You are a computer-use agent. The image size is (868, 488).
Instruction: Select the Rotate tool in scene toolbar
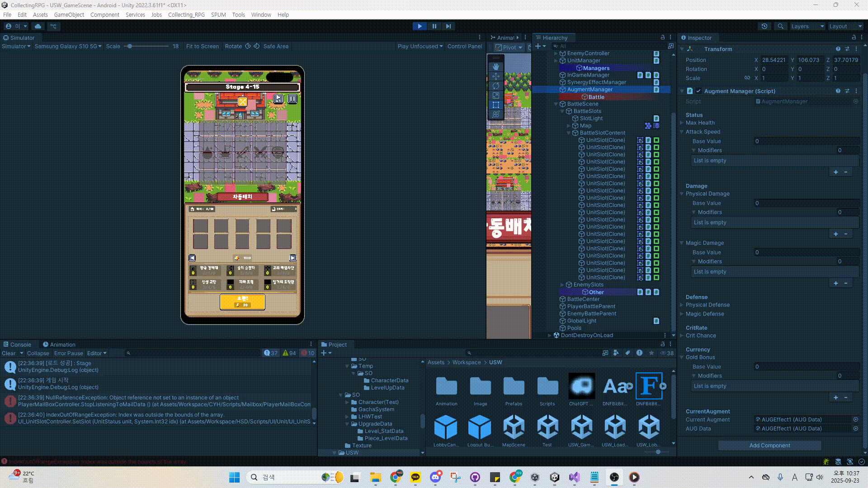(x=496, y=86)
